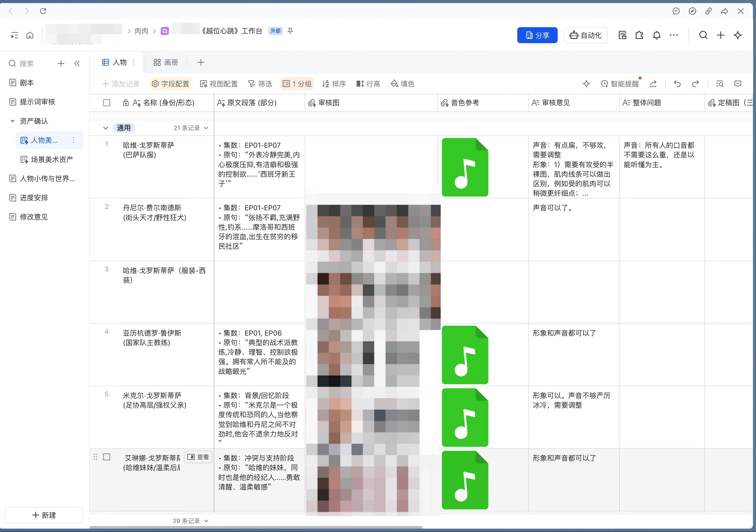Click 查看 button on 艾琳娜 row

point(198,457)
